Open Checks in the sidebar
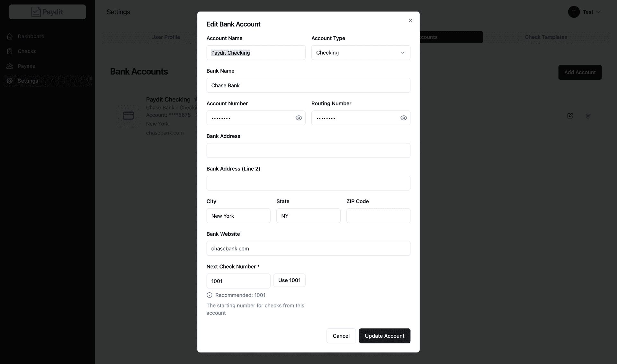Viewport: 617px width, 364px height. 47,51
